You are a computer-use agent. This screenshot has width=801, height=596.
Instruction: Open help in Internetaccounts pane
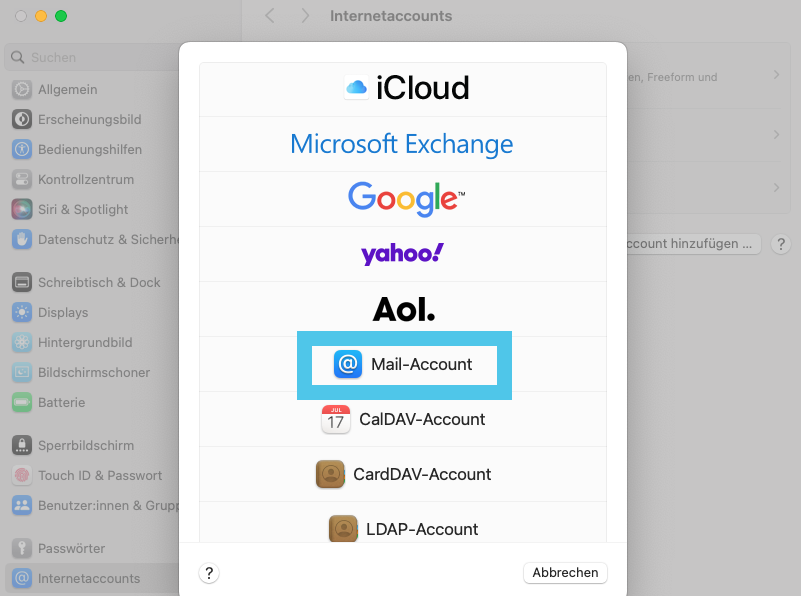[x=781, y=244]
